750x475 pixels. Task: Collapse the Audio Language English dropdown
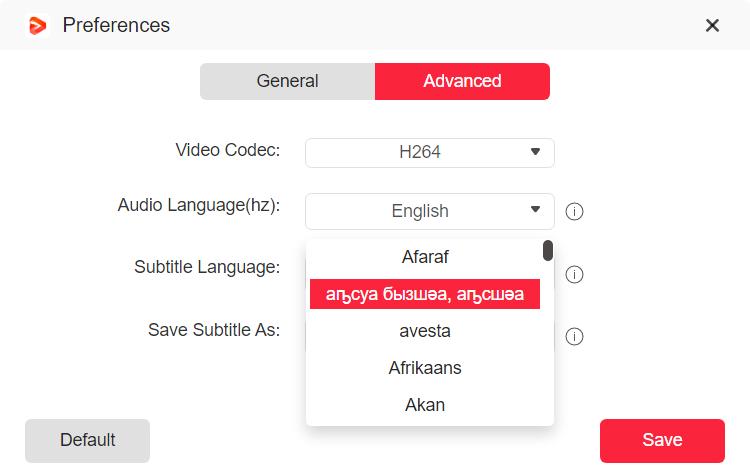[429, 211]
